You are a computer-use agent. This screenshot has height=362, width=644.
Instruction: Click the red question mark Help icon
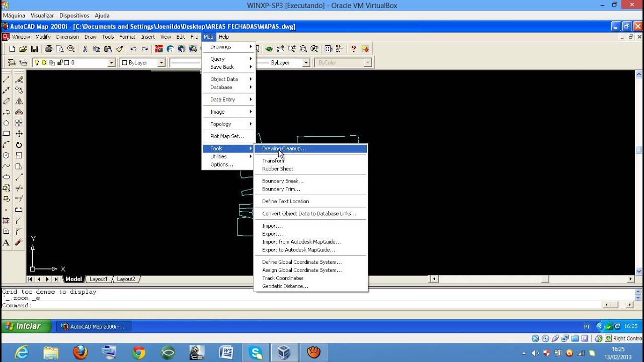click(354, 49)
